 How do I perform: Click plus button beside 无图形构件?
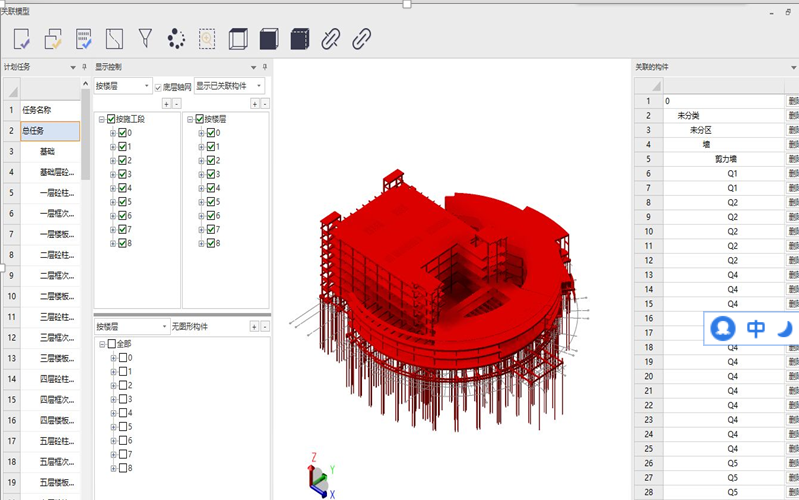(x=254, y=327)
